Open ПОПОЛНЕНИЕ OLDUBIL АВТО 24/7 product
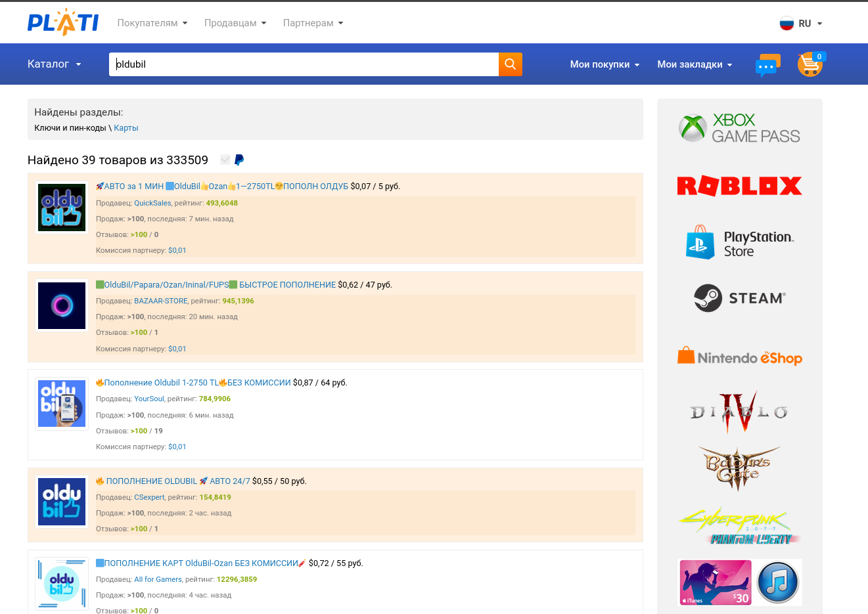 (173, 481)
